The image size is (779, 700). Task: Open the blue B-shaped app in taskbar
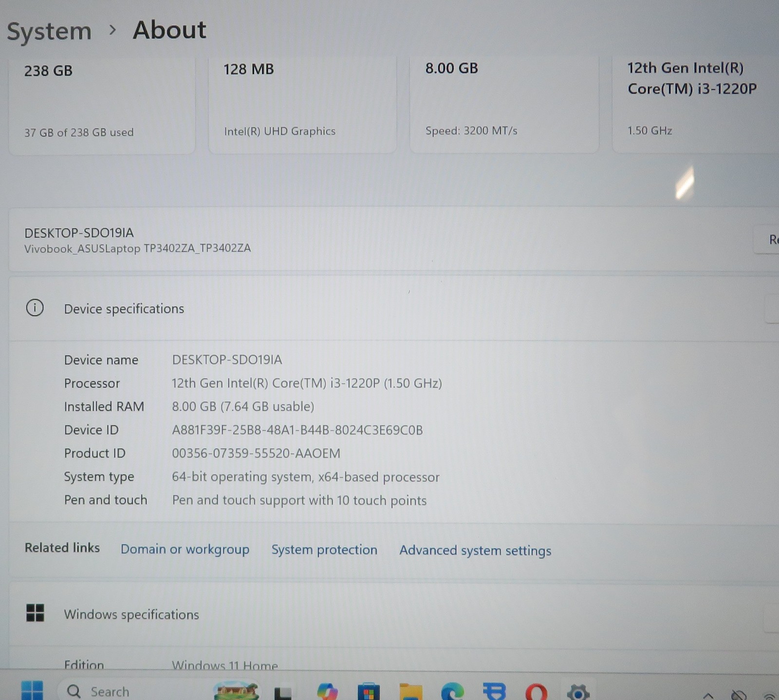495,691
